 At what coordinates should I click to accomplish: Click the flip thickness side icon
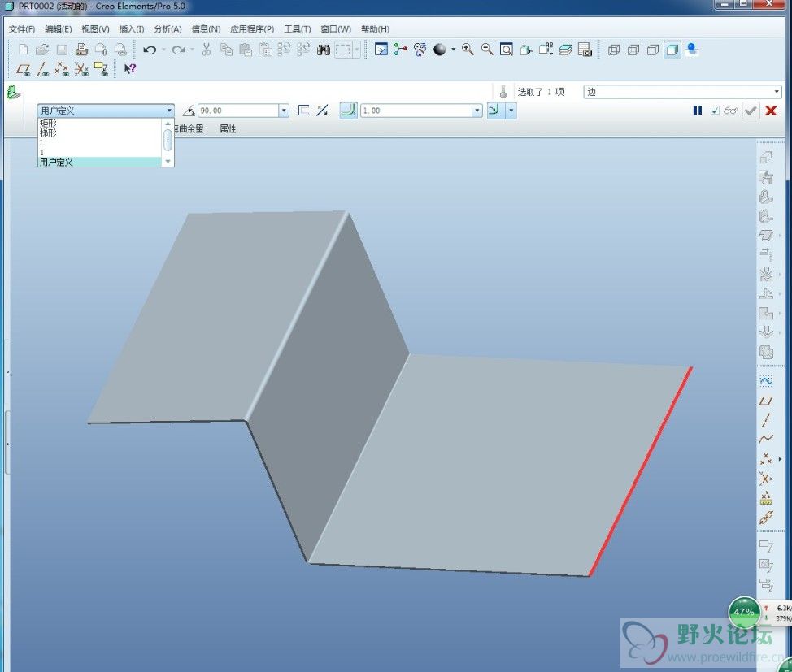(x=322, y=111)
